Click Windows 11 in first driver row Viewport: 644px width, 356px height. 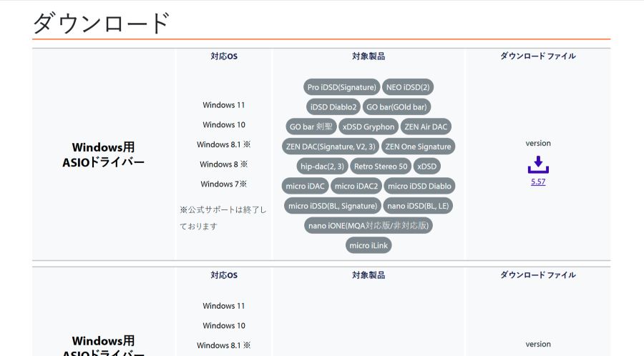[224, 105]
